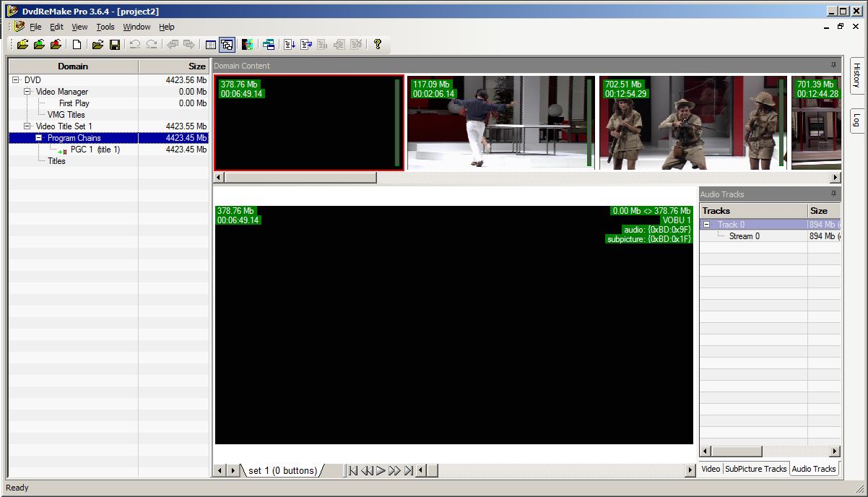Collapse the Video Title Set 1 node
This screenshot has height=497, width=868.
click(27, 126)
